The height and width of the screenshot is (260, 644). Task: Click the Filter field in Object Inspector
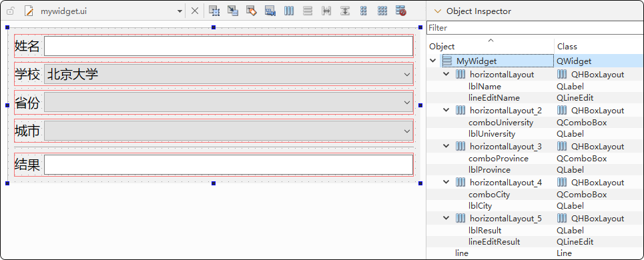535,28
